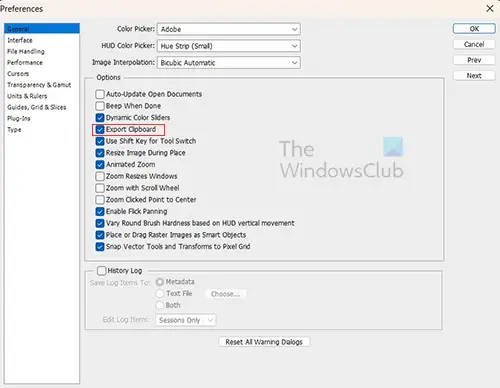Open the HUD Color Picker dropdown
Viewport: 500px width, 388px height.
click(x=229, y=46)
